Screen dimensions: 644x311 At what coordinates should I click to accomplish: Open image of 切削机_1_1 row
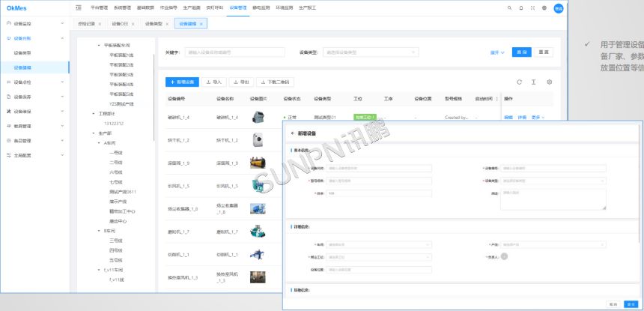pyautogui.click(x=258, y=254)
